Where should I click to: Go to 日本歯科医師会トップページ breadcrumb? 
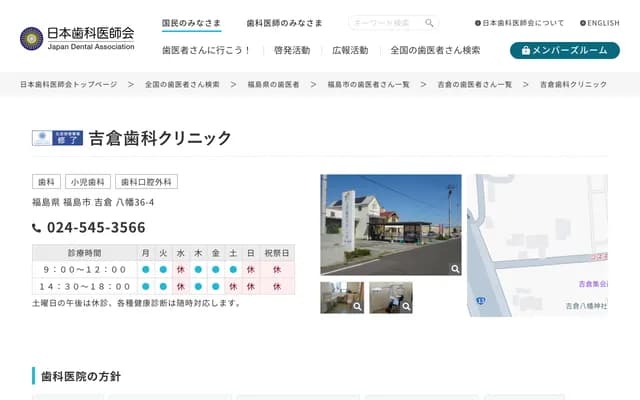click(x=69, y=84)
